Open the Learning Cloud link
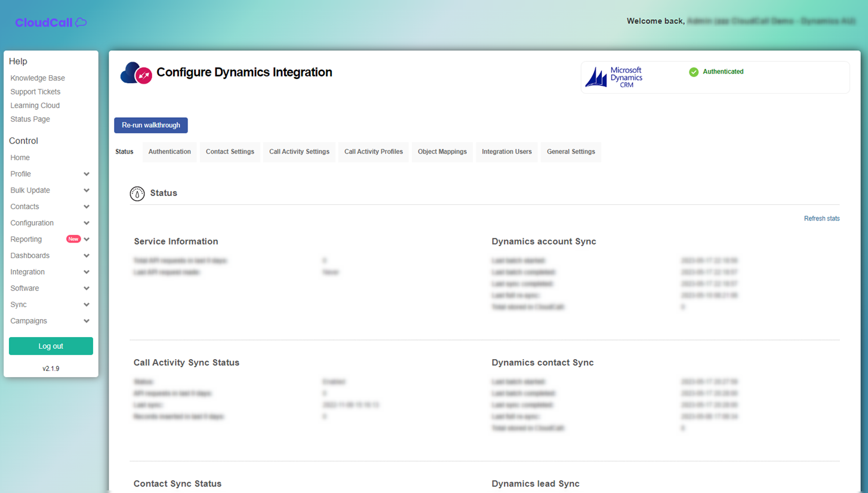This screenshot has width=868, height=493. click(x=35, y=106)
